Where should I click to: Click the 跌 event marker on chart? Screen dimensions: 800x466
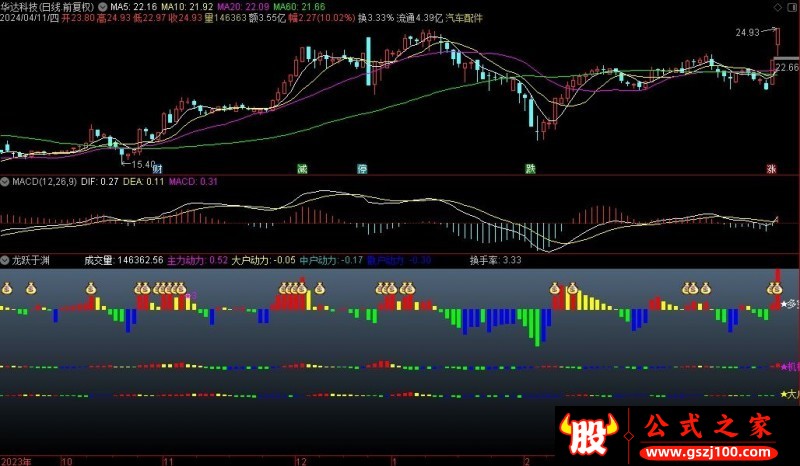coord(531,168)
